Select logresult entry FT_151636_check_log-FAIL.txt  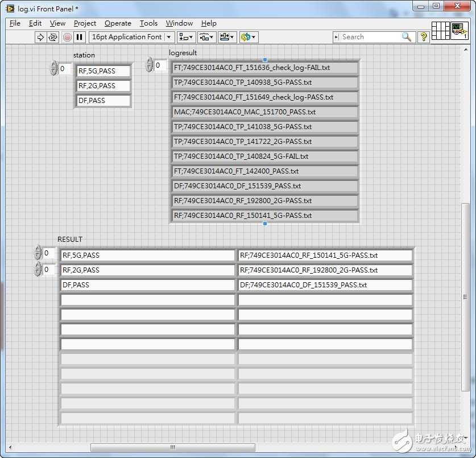(x=264, y=68)
